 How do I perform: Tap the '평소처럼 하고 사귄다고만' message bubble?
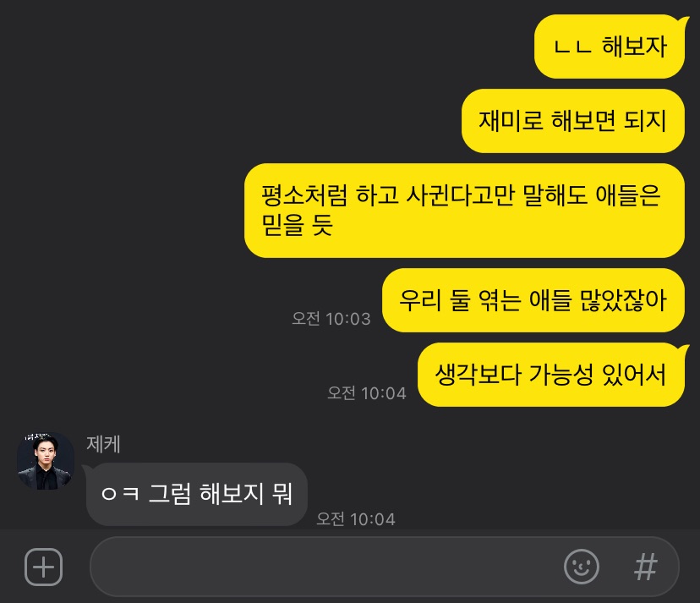464,211
